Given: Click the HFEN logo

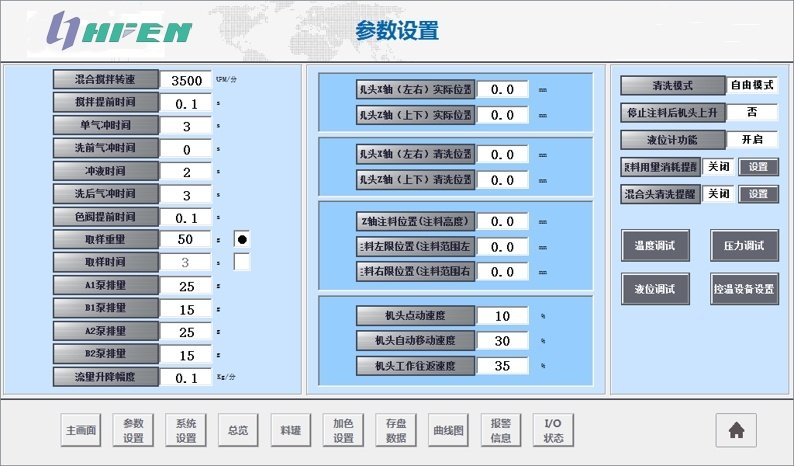Looking at the screenshot, I should pyautogui.click(x=119, y=30).
